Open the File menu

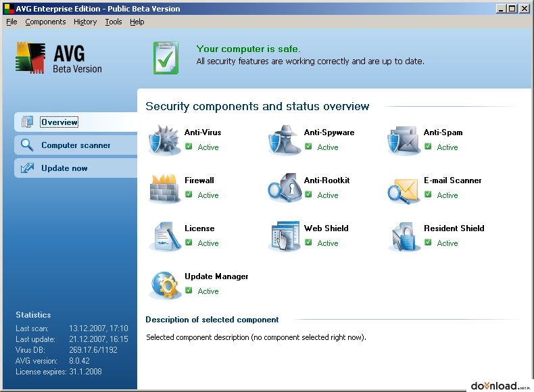11,22
